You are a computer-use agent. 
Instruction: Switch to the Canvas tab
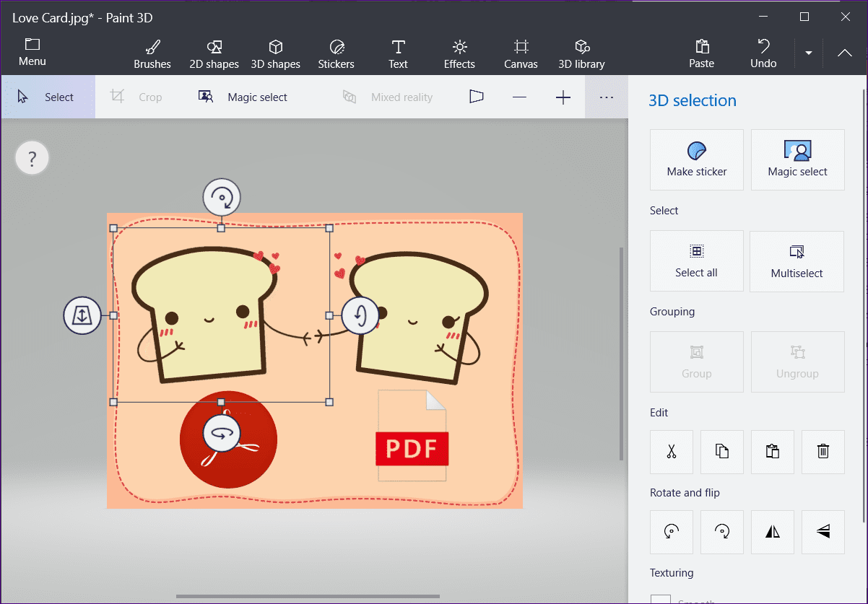point(521,55)
